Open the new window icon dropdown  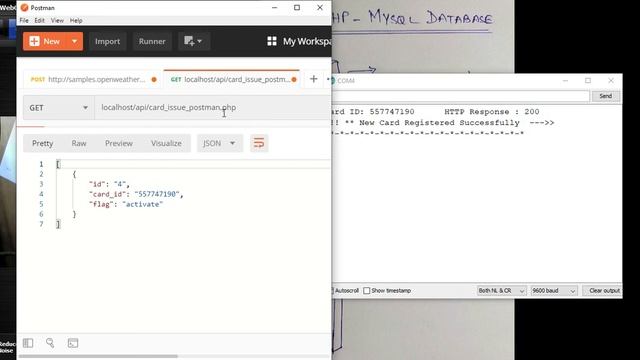[193, 41]
